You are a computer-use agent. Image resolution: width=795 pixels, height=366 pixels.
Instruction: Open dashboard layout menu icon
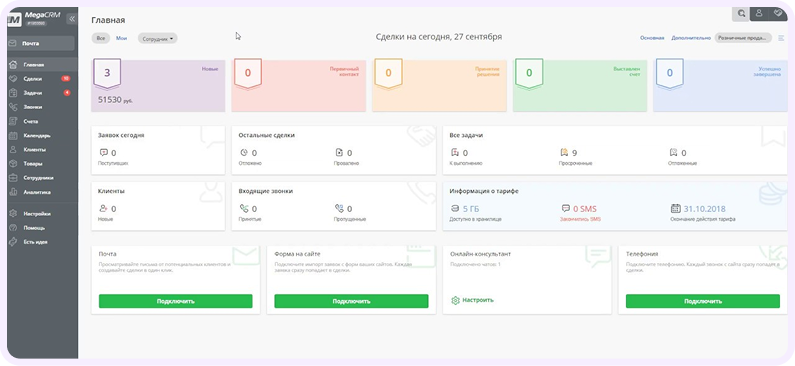781,38
